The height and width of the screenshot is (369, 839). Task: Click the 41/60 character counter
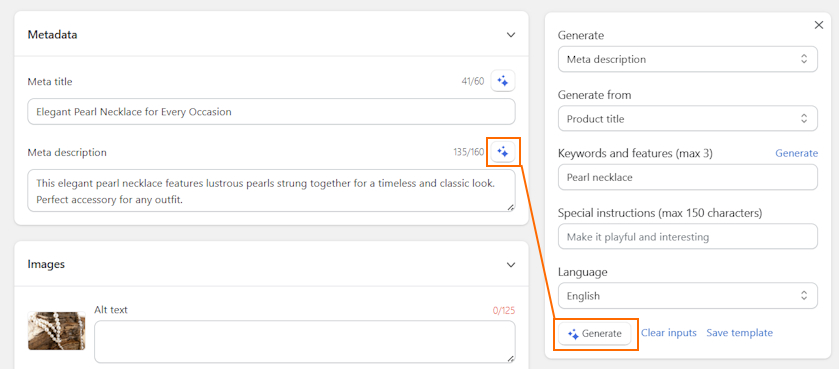pyautogui.click(x=473, y=82)
